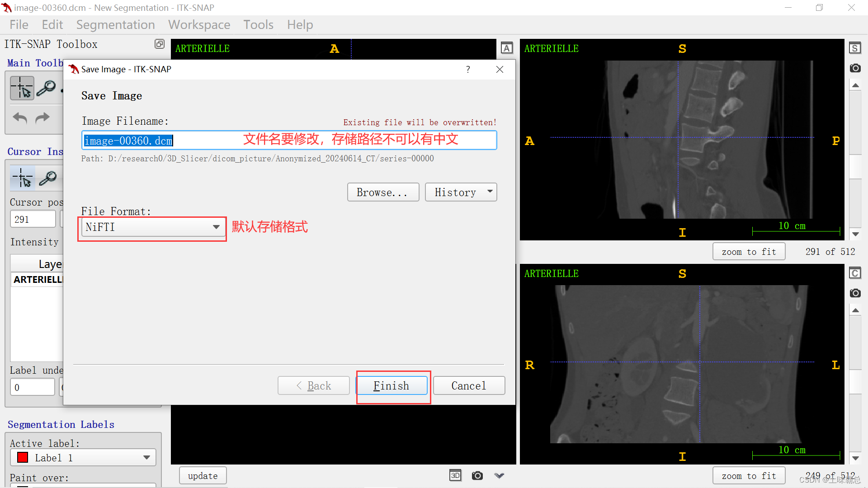Take snapshot of coronal view with camera icon

click(x=855, y=293)
